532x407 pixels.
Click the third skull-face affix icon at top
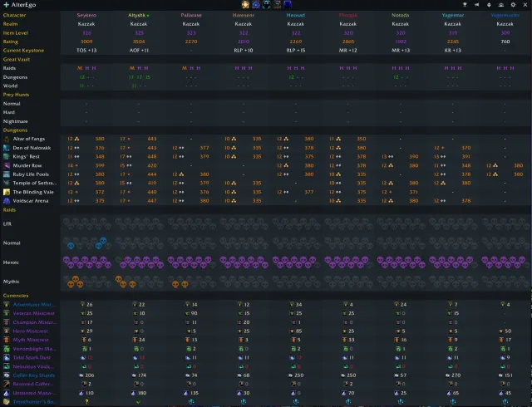(x=266, y=4)
